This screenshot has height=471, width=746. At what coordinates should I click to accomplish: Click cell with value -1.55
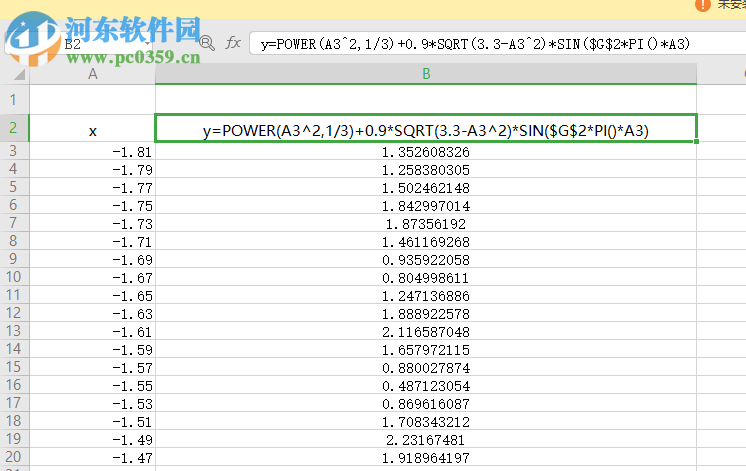[x=92, y=385]
